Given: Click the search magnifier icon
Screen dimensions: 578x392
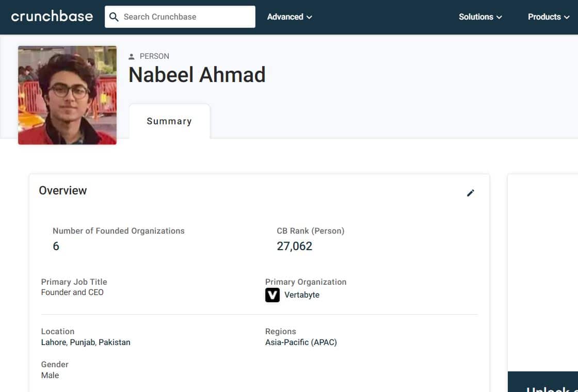Looking at the screenshot, I should tap(114, 17).
